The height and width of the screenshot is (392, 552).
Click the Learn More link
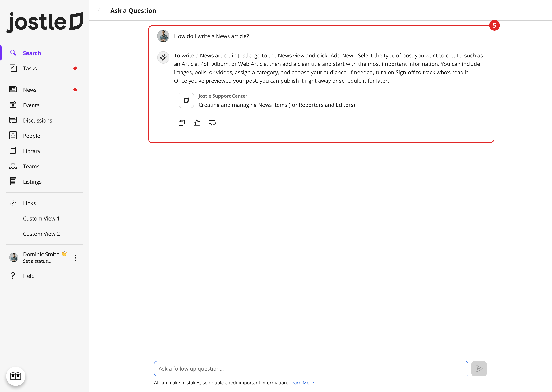coord(301,383)
